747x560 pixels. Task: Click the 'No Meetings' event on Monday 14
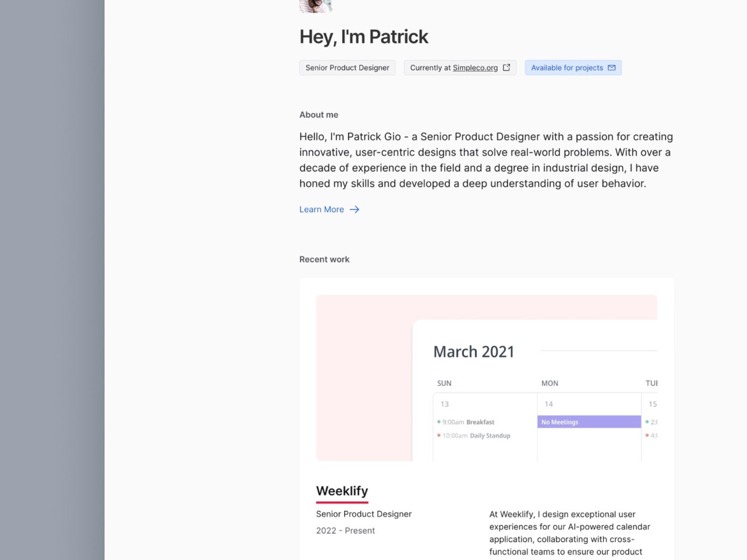(x=589, y=422)
